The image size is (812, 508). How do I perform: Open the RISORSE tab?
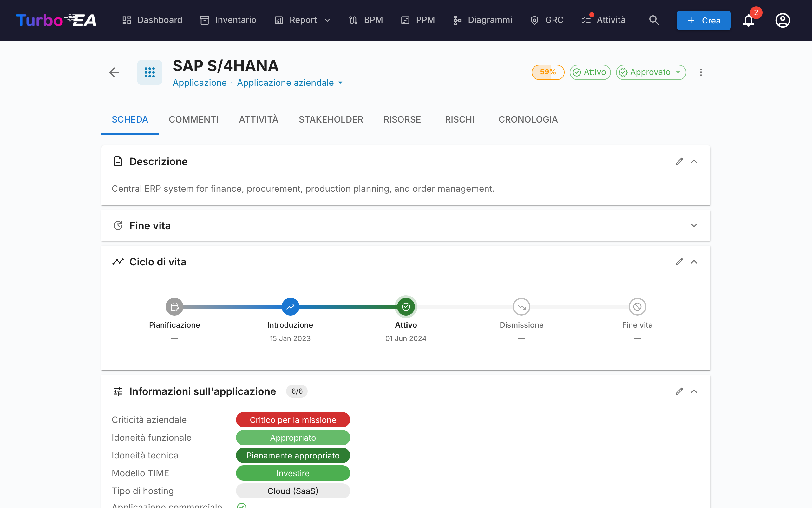(402, 120)
